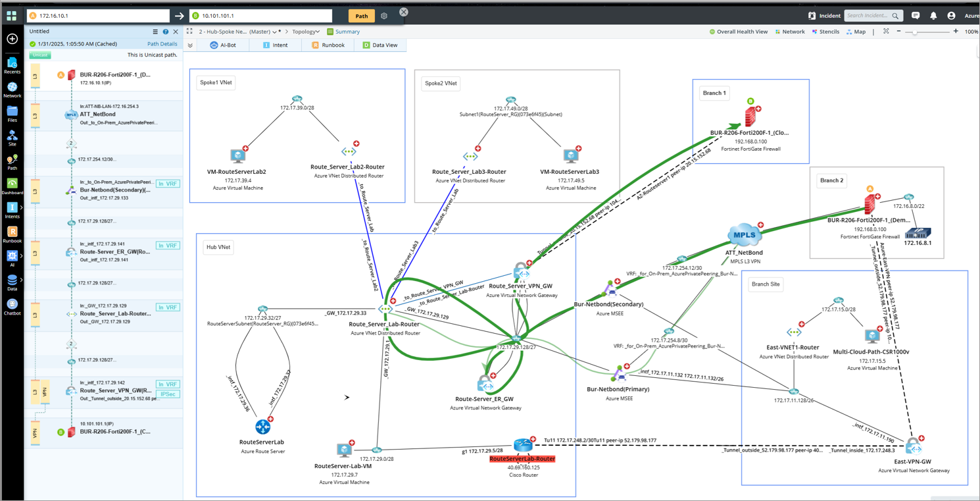Expand the double-chevron collapse toggle beside AI-Bot
980x501 pixels.
(190, 45)
